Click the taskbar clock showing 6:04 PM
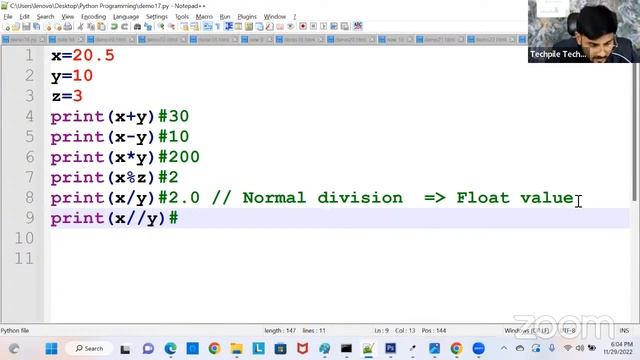The width and height of the screenshot is (640, 360). coord(618,348)
